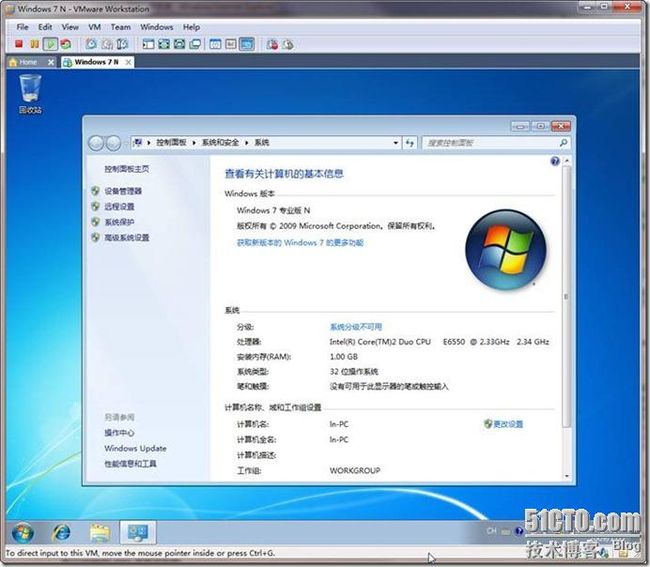Open the View menu

pyautogui.click(x=70, y=27)
